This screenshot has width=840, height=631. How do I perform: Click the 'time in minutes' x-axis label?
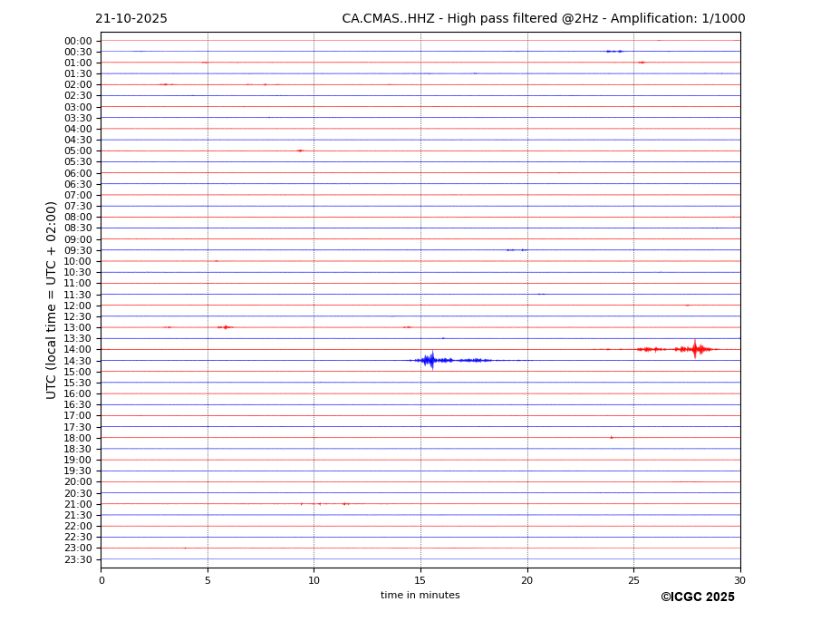(x=420, y=596)
